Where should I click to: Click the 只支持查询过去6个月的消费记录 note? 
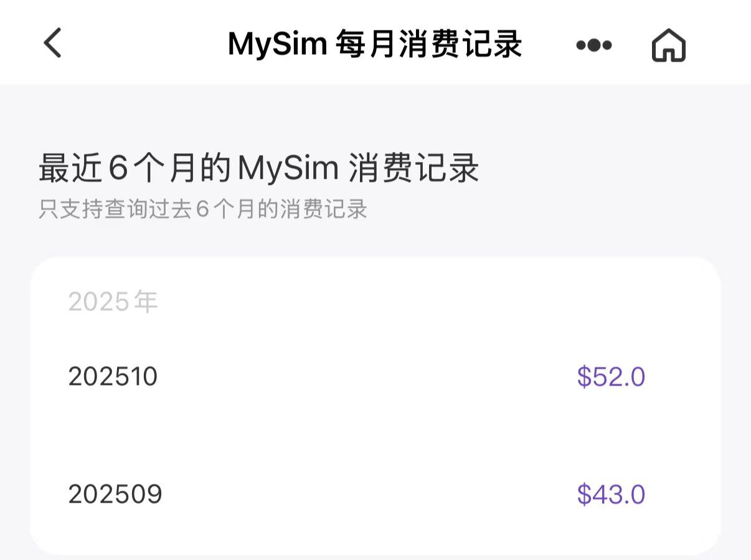pos(203,209)
